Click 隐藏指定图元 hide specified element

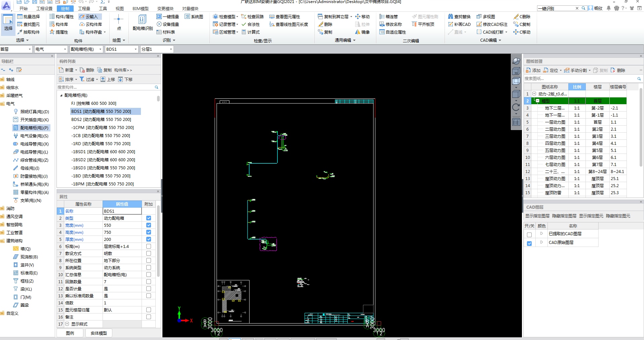pos(618,216)
